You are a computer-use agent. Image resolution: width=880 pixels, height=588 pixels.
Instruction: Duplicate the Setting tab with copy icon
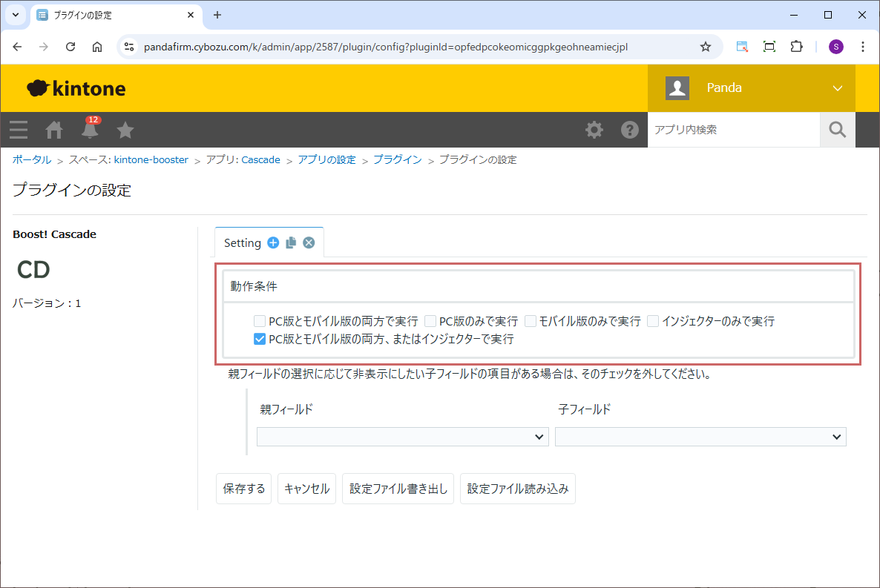pyautogui.click(x=291, y=242)
